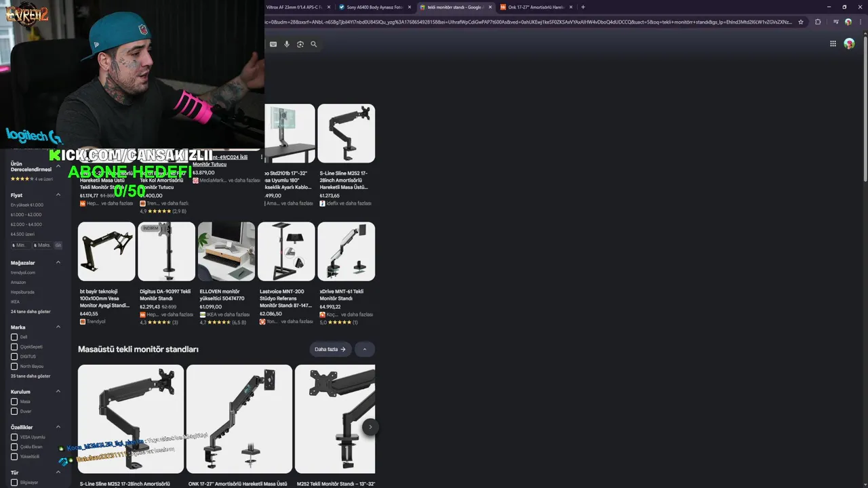Enable the Masa kurulum checkbox
The image size is (868, 488).
[x=14, y=401]
